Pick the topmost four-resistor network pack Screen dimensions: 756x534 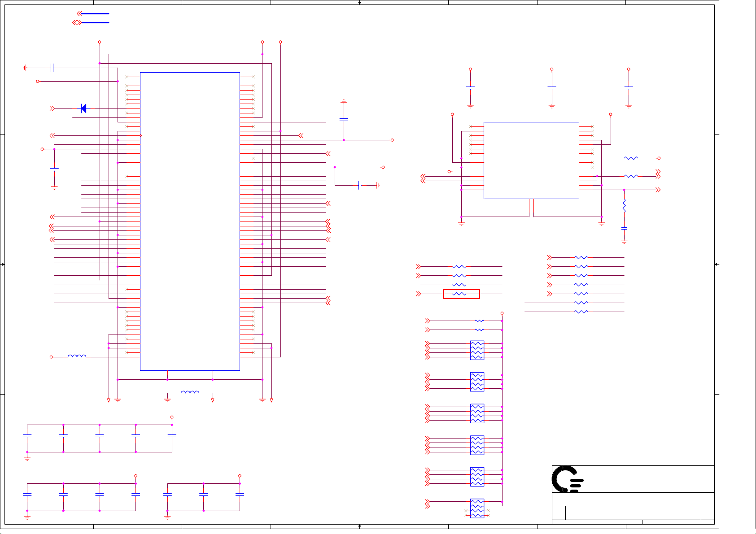(x=477, y=350)
